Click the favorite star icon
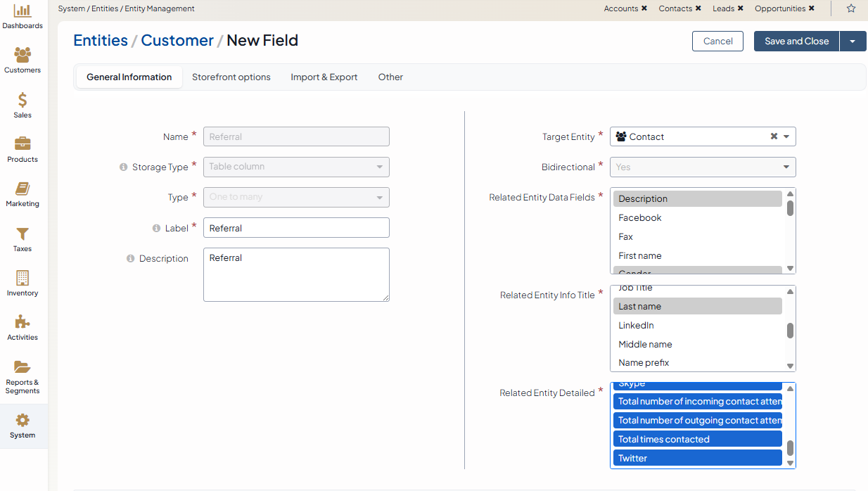This screenshot has width=868, height=491. point(851,8)
